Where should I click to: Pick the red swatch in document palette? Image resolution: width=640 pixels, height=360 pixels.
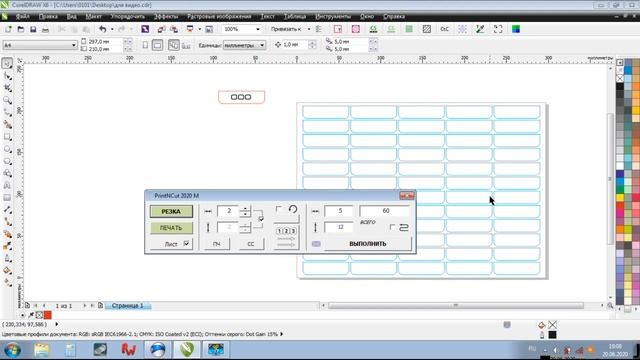tap(48, 315)
